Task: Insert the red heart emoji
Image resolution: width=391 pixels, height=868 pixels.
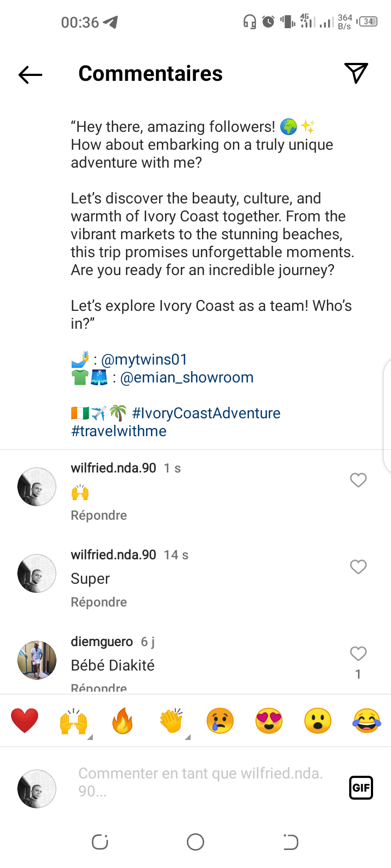Action: click(24, 721)
